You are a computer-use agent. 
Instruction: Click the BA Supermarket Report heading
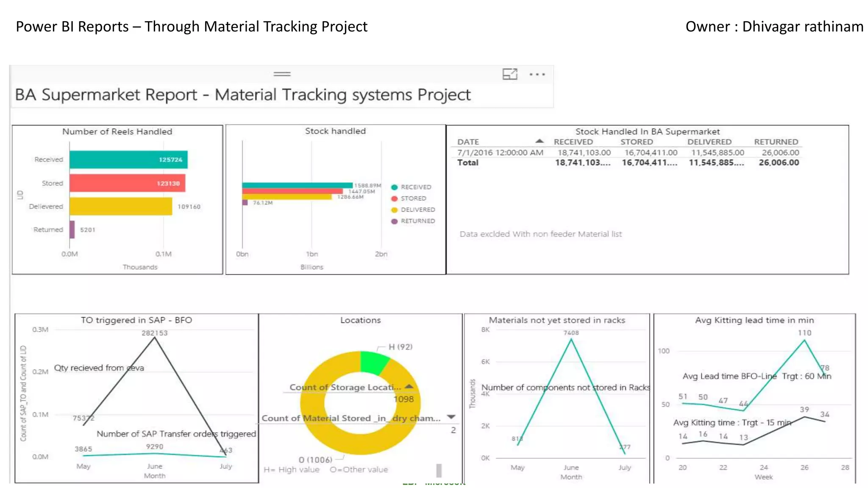coord(242,95)
